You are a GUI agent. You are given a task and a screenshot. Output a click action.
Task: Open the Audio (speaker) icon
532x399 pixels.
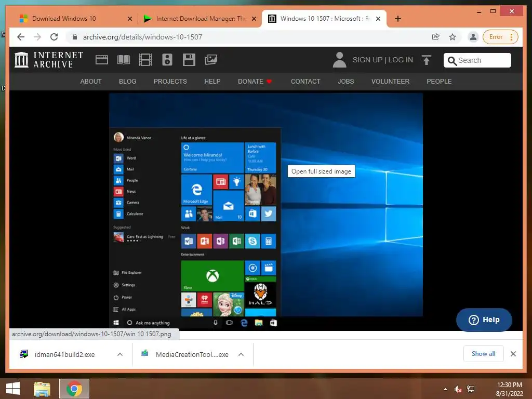[167, 60]
